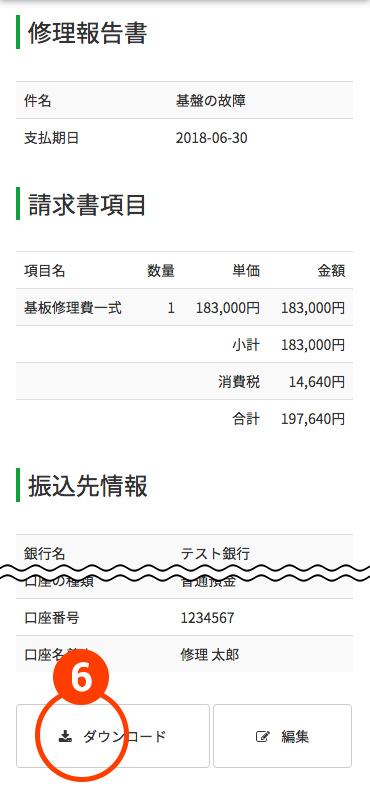Select the 修理報告書 heading
The height and width of the screenshot is (800, 370).
click(87, 34)
